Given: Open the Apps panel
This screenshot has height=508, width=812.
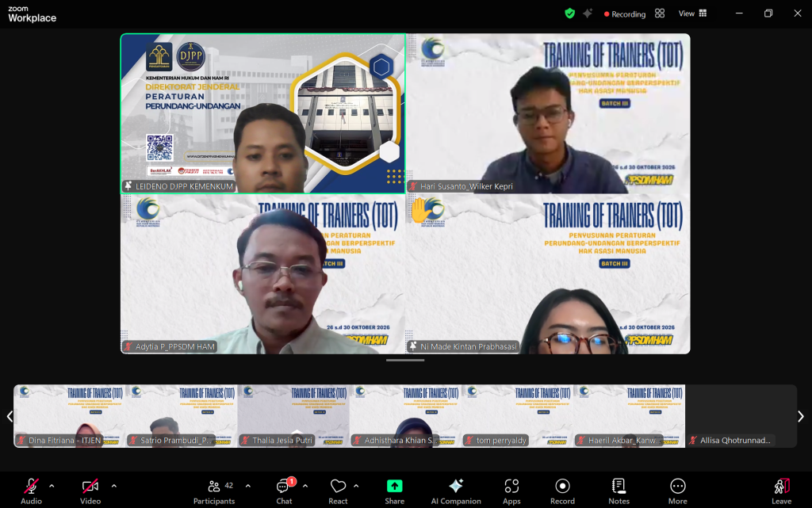Looking at the screenshot, I should click(511, 491).
